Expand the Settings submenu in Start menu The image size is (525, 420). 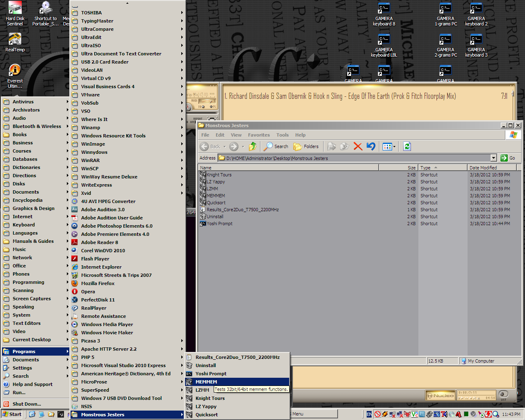point(36,368)
